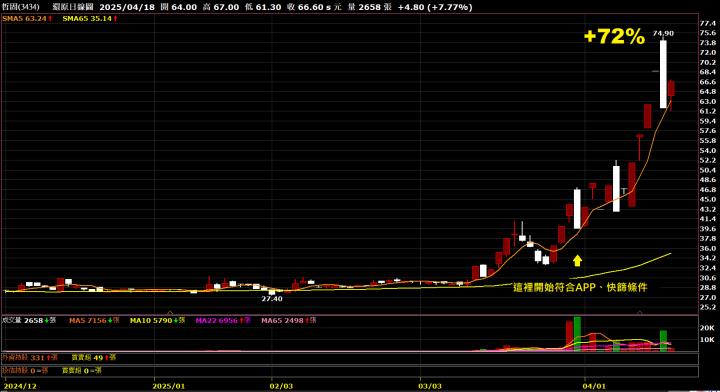Click the tallest green volume bar
The width and height of the screenshot is (720, 392).
click(x=577, y=334)
